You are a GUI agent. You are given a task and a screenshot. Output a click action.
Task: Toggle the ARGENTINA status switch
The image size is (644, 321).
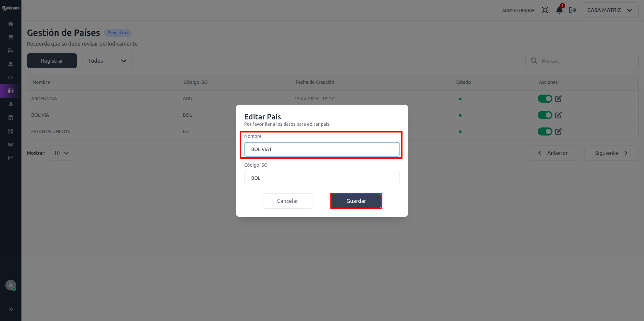(x=545, y=99)
